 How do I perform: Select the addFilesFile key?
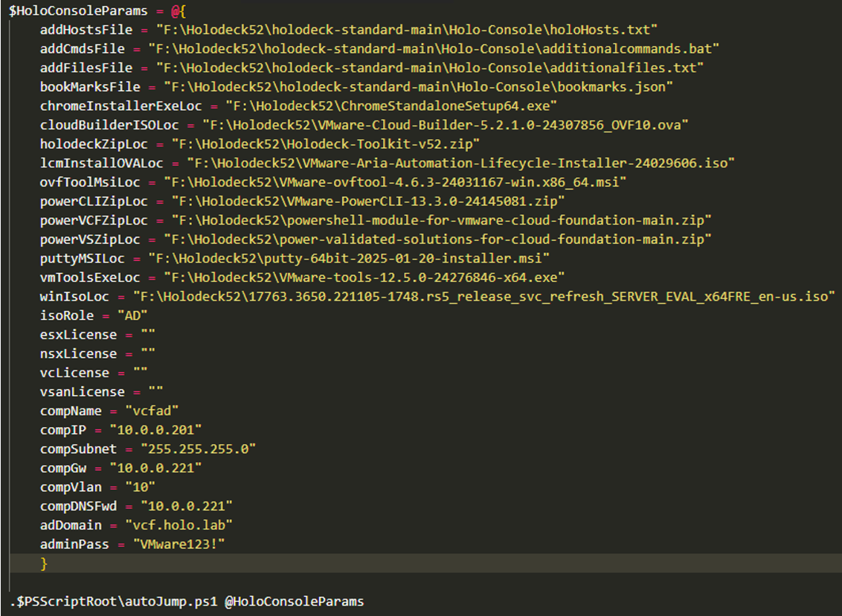point(86,68)
